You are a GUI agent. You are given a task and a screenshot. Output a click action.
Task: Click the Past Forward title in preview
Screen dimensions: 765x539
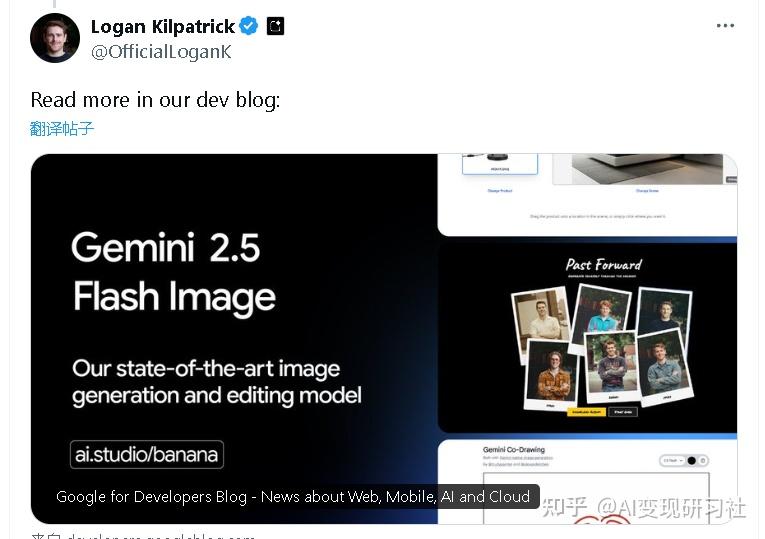coord(604,264)
